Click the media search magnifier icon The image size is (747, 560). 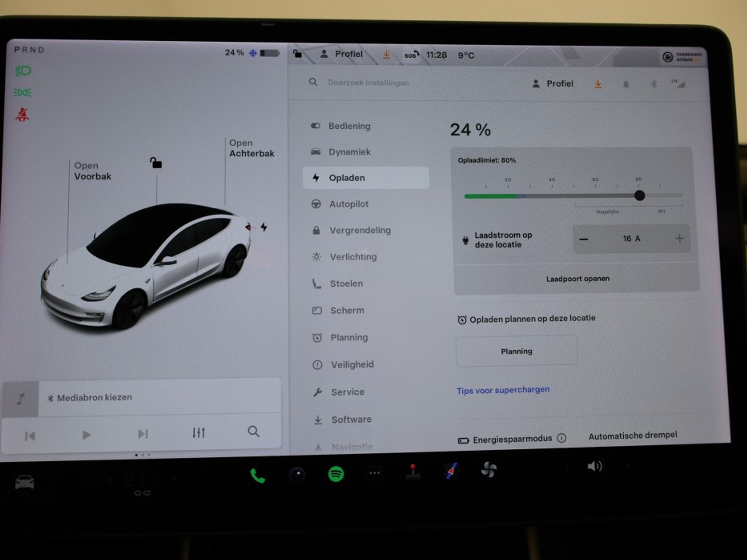[x=253, y=431]
